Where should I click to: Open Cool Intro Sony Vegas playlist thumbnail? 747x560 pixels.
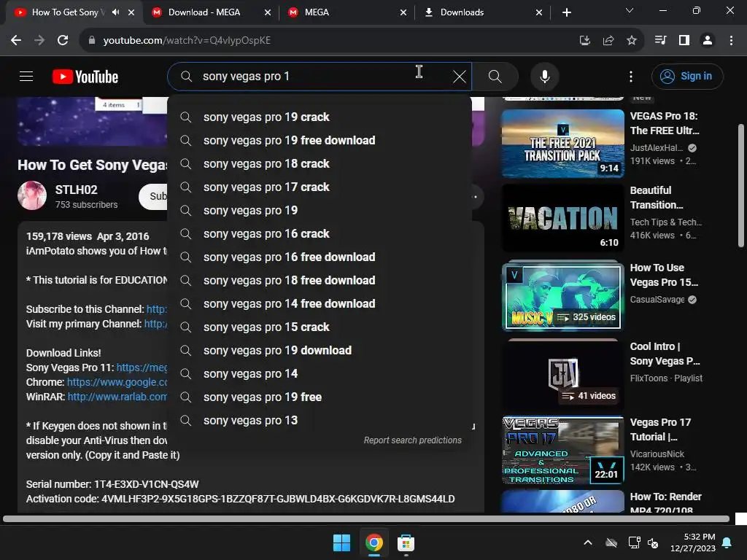562,374
